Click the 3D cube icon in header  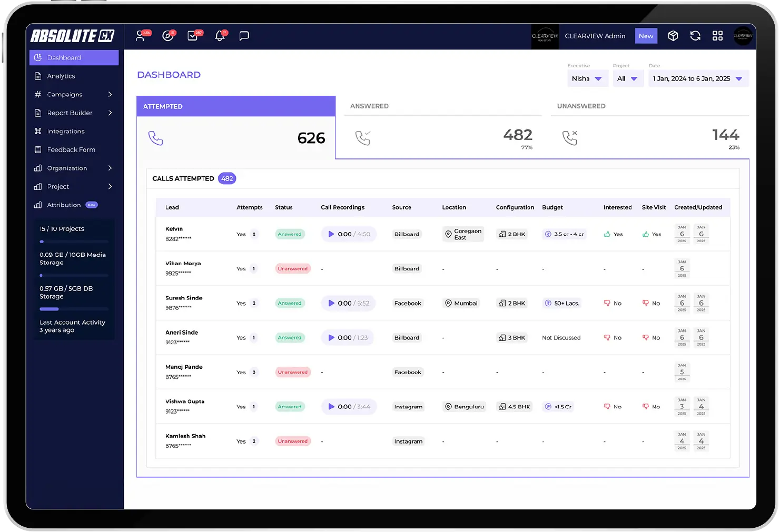(673, 36)
